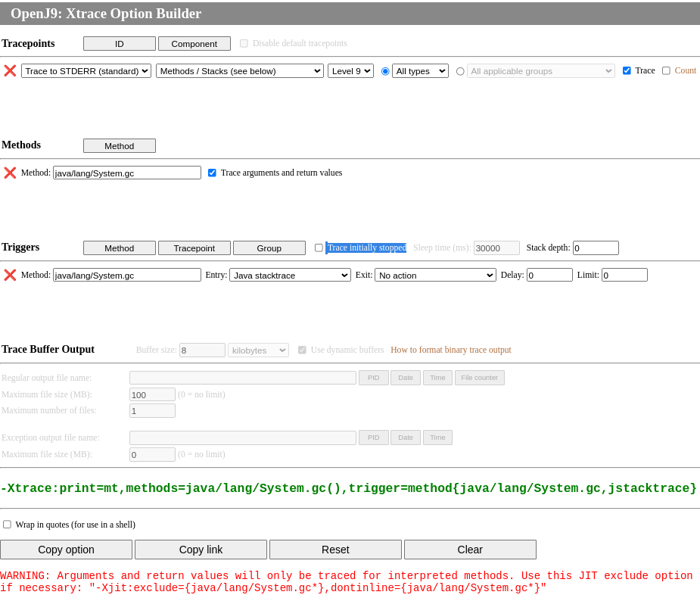Image resolution: width=700 pixels, height=598 pixels.
Task: Toggle the Trace initially stopped checkbox
Action: tap(319, 248)
